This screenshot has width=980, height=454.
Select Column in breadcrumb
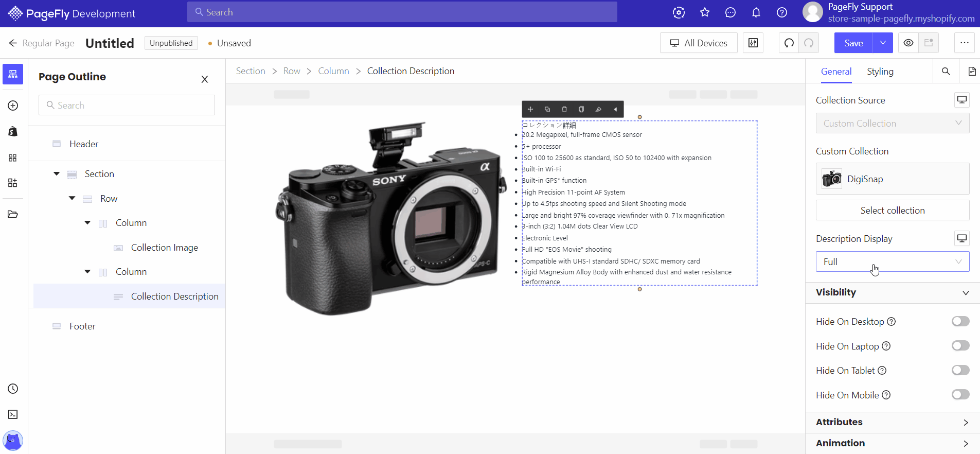(333, 71)
